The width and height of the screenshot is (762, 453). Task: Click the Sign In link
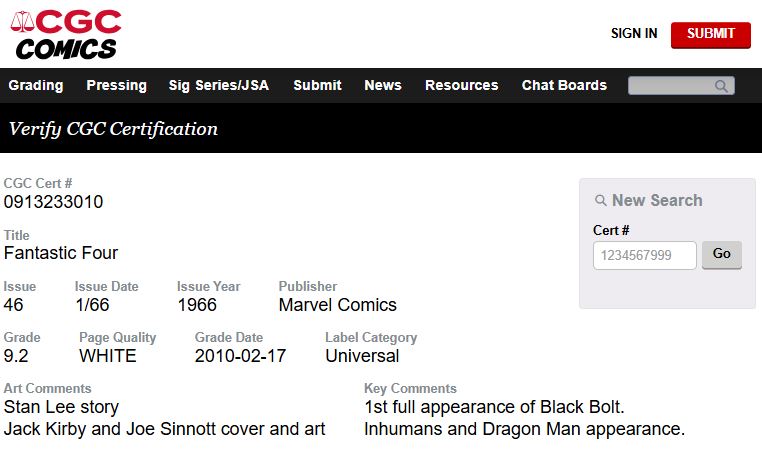pyautogui.click(x=634, y=34)
